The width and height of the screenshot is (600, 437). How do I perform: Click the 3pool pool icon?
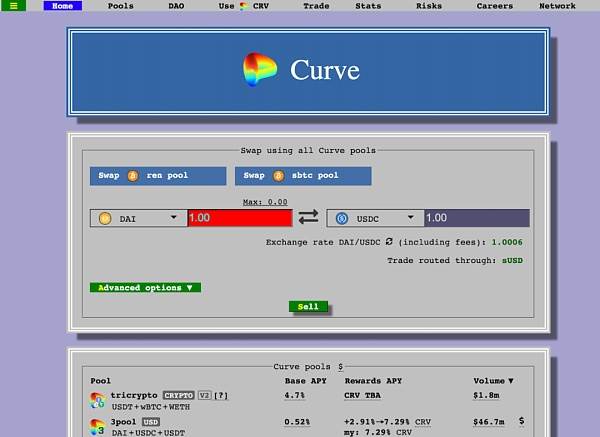pyautogui.click(x=97, y=427)
